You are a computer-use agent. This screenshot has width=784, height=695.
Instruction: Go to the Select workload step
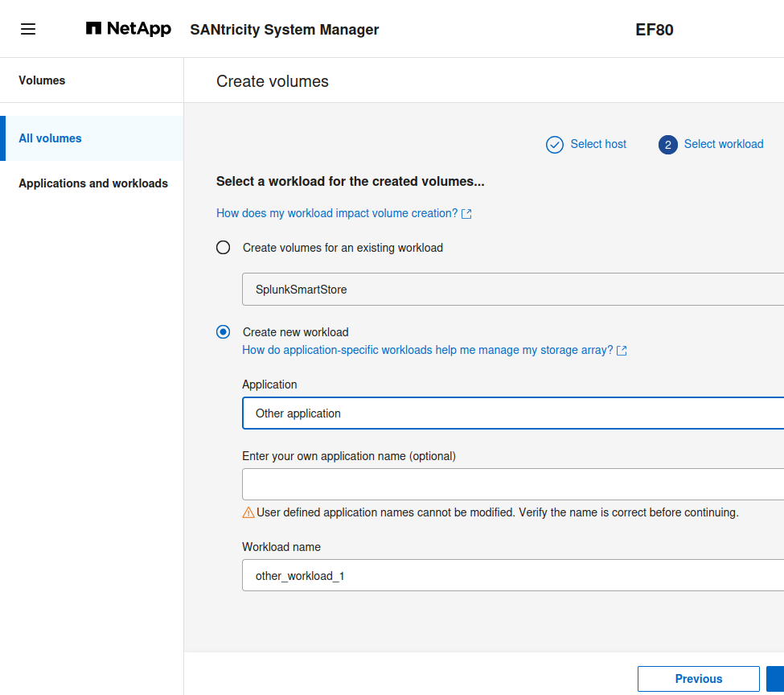click(x=724, y=144)
